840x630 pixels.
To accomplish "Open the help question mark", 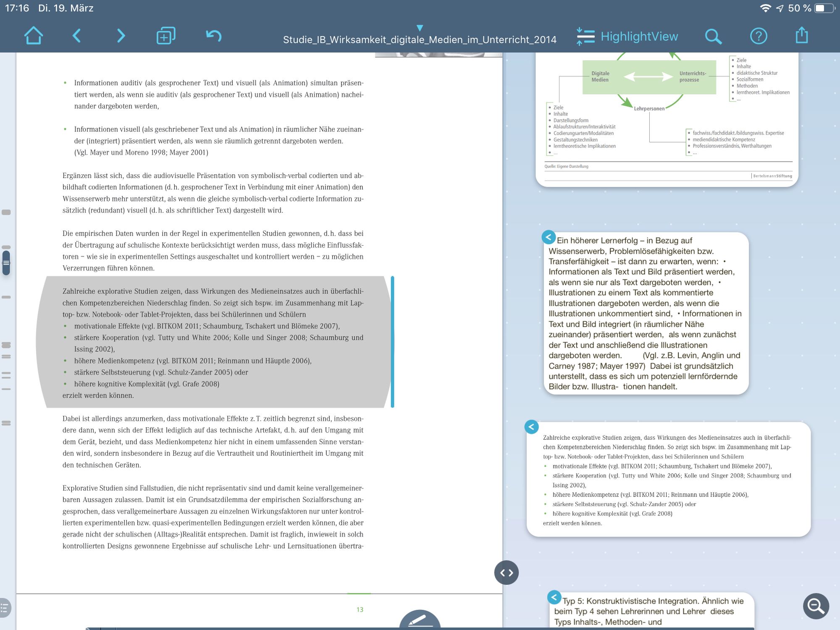I will (759, 36).
